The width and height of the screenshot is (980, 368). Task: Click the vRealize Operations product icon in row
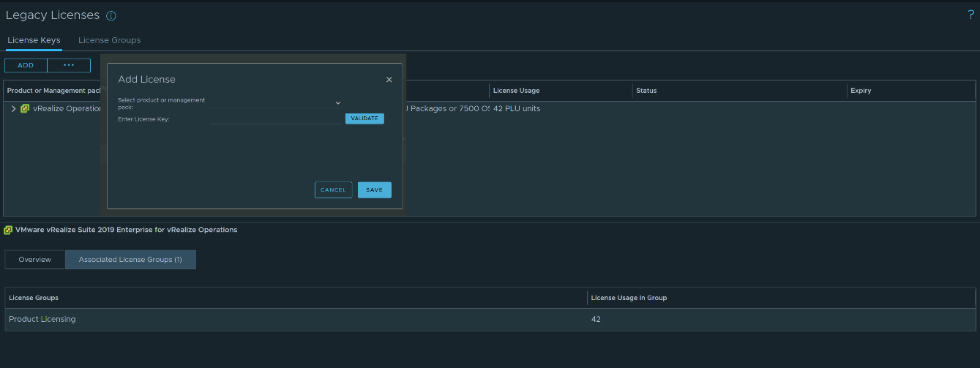tap(25, 108)
